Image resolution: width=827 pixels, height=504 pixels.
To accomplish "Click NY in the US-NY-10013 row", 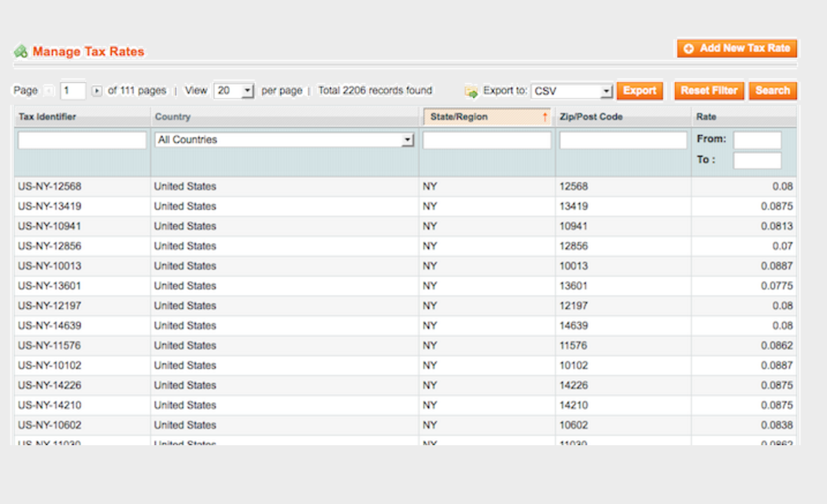I will coord(430,266).
